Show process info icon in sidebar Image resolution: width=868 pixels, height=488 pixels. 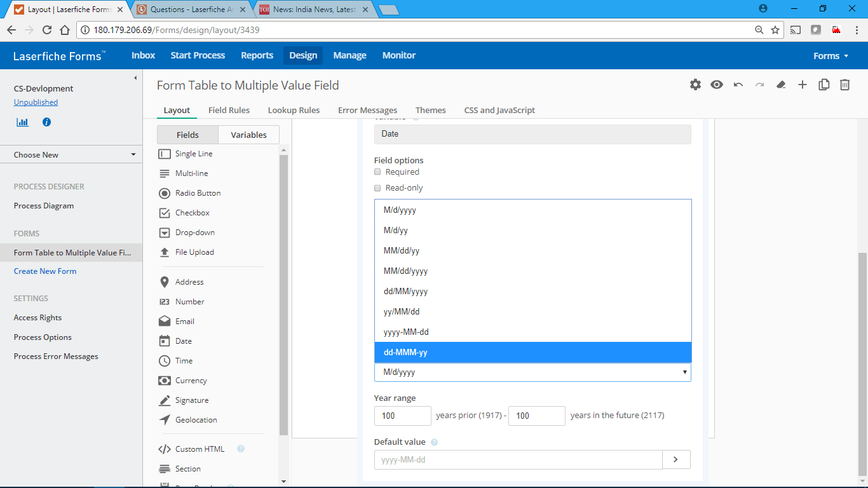tap(46, 122)
